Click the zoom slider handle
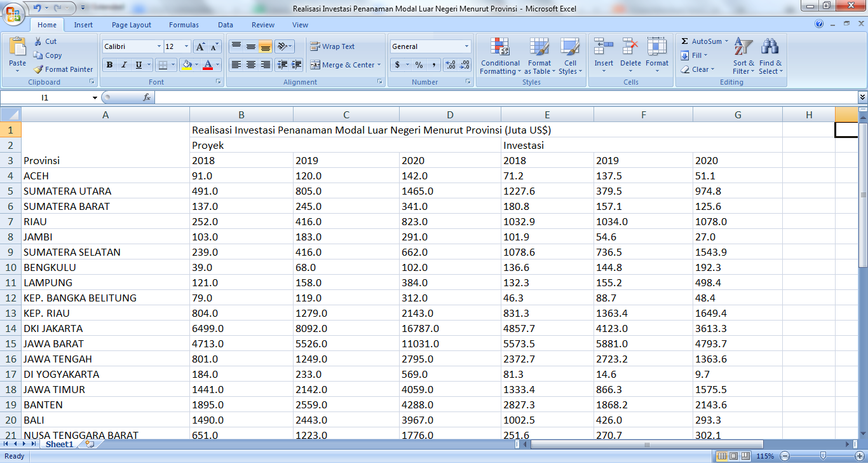 click(x=823, y=456)
